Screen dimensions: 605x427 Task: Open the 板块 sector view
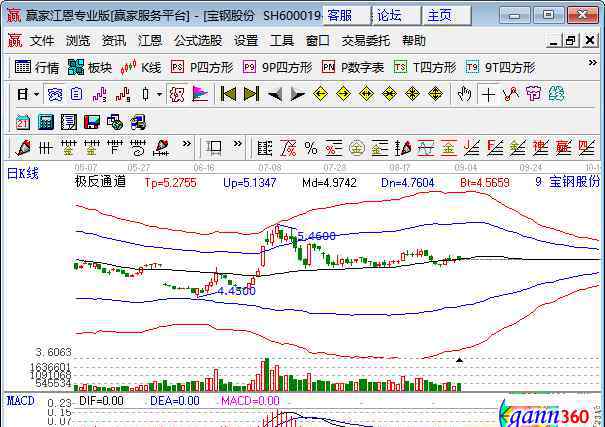pos(90,68)
